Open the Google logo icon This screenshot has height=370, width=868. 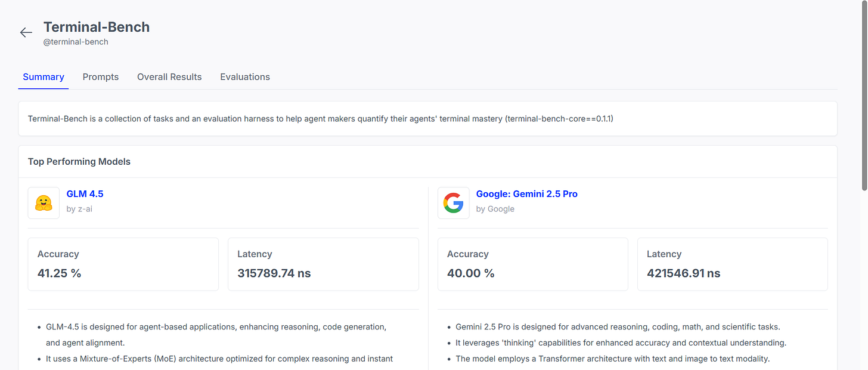click(x=453, y=203)
